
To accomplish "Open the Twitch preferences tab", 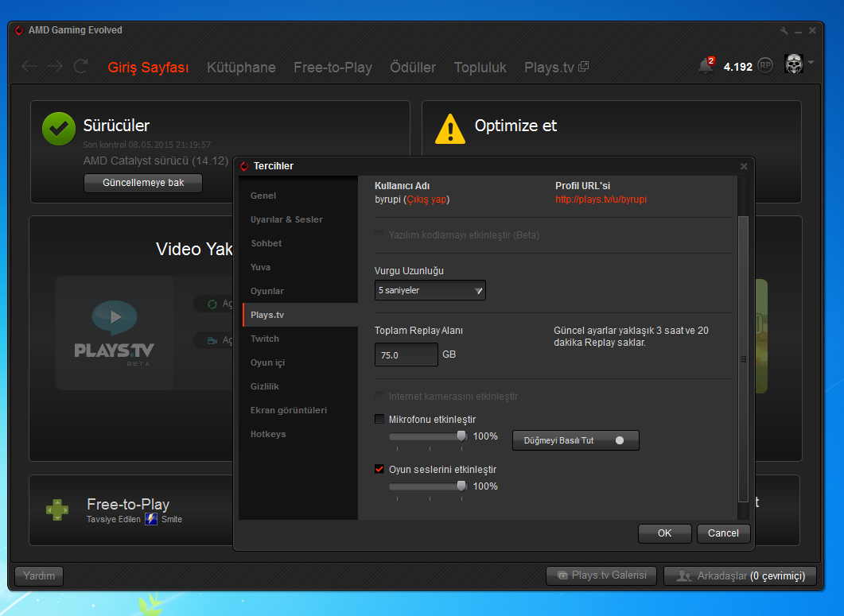I will [x=299, y=339].
